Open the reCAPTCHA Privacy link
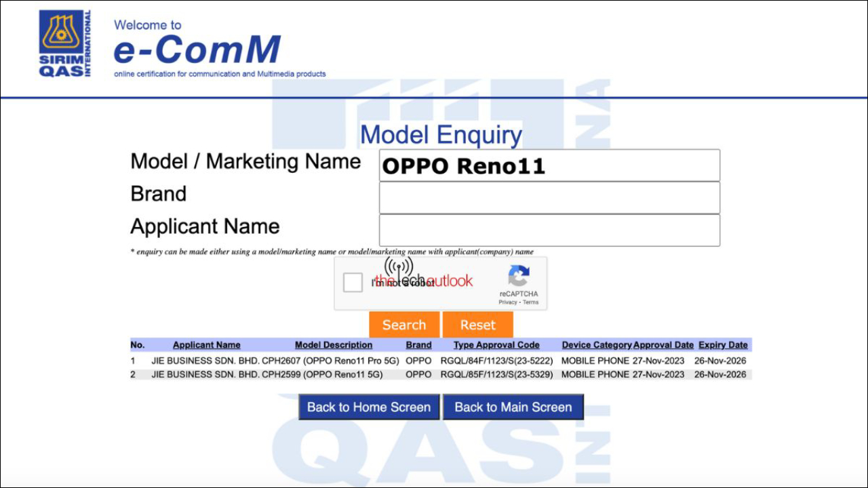Screen dimensions: 868x488 point(508,302)
